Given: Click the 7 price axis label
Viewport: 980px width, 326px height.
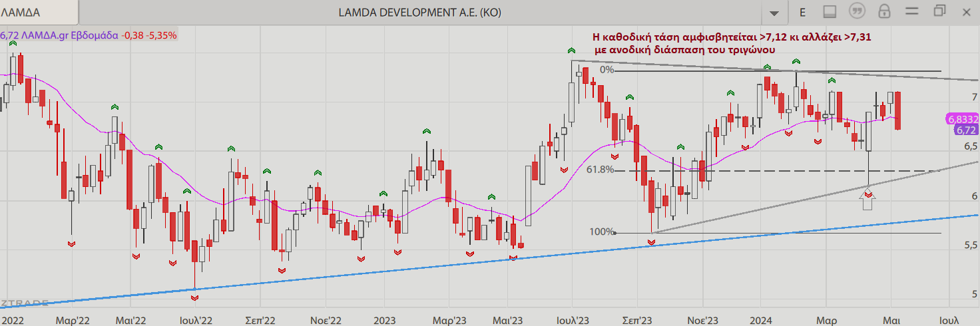Looking at the screenshot, I should pos(974,97).
